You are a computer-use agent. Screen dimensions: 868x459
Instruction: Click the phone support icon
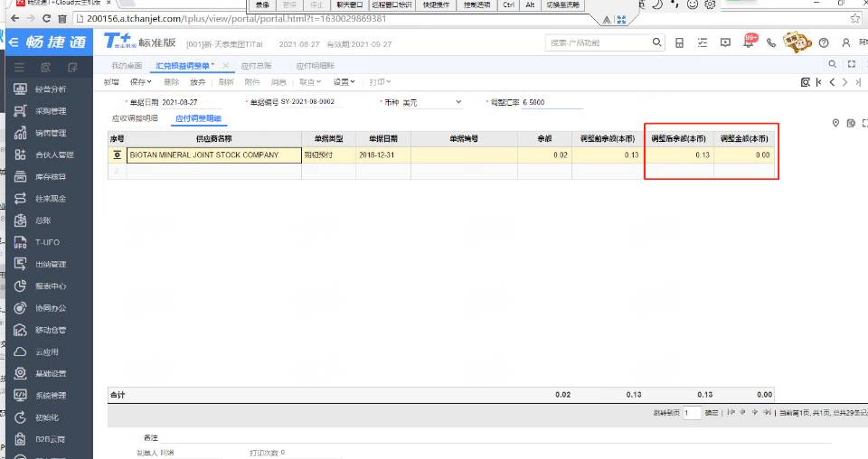click(x=770, y=42)
